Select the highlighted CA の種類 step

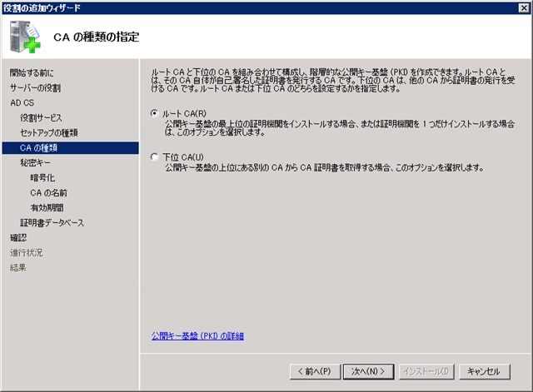click(x=70, y=148)
